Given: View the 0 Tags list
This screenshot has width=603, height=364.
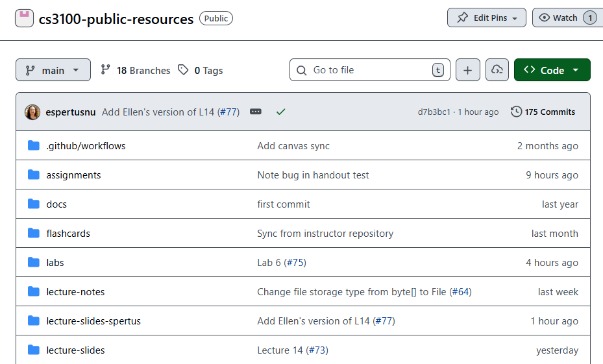Looking at the screenshot, I should pos(201,70).
